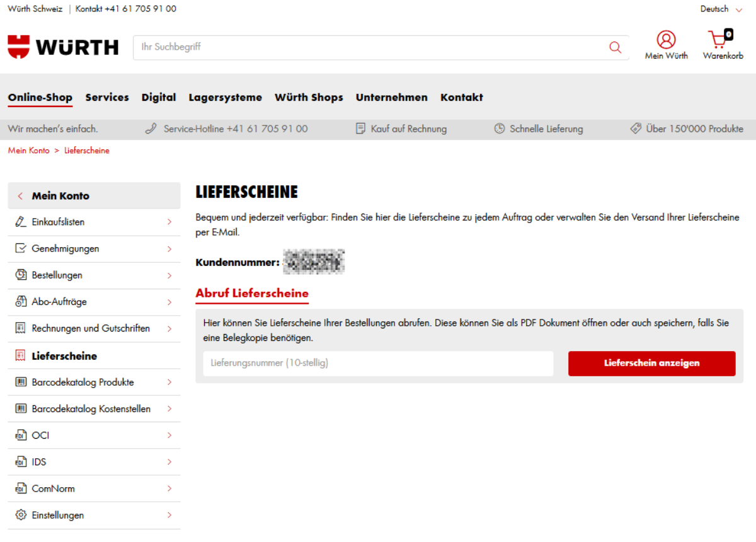Expand the OCI chevron
Viewport: 756px width, 542px height.
[x=169, y=435]
